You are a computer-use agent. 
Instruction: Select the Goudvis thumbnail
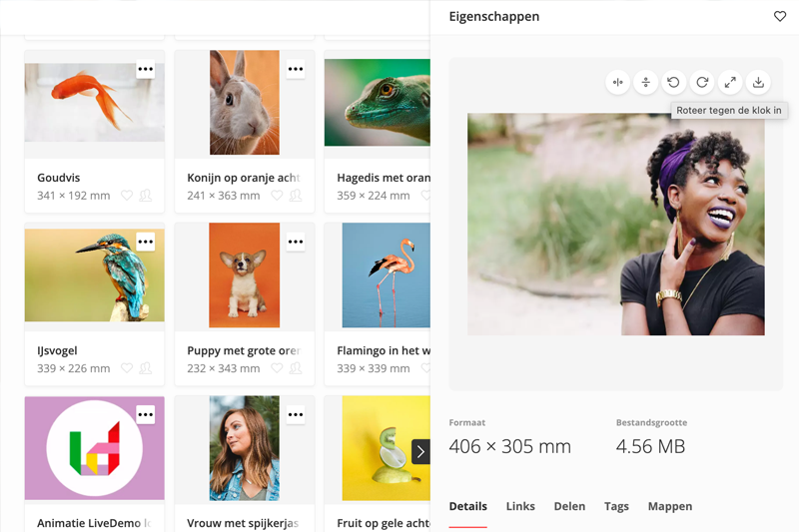tap(94, 103)
